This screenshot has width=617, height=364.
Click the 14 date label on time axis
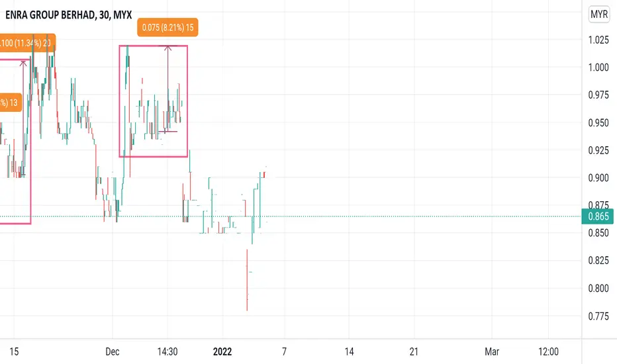click(x=349, y=351)
